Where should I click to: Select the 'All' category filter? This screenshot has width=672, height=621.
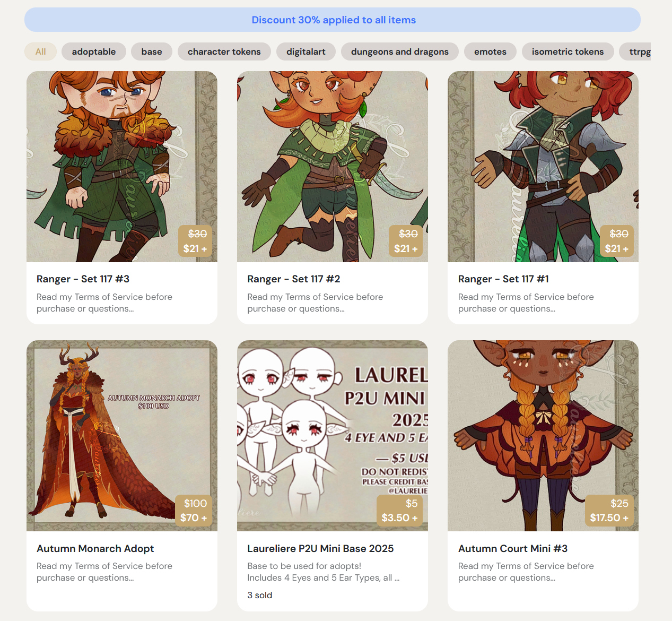pyautogui.click(x=40, y=51)
